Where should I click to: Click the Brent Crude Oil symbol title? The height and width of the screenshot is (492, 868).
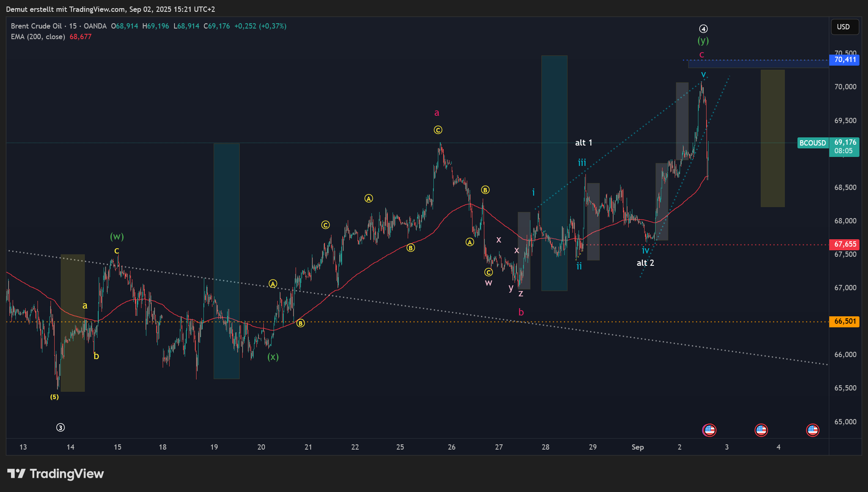click(x=36, y=26)
